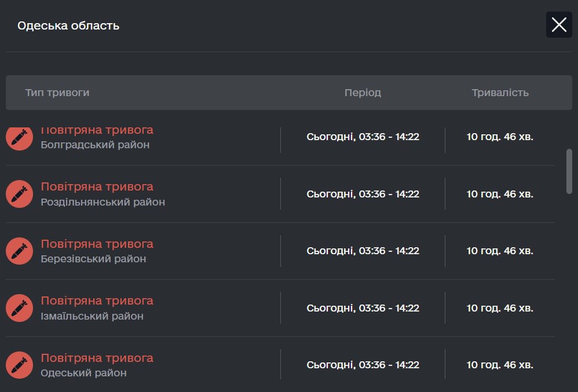Click the alert icon beside Роздільнянський район
578x392 pixels.
pos(19,193)
